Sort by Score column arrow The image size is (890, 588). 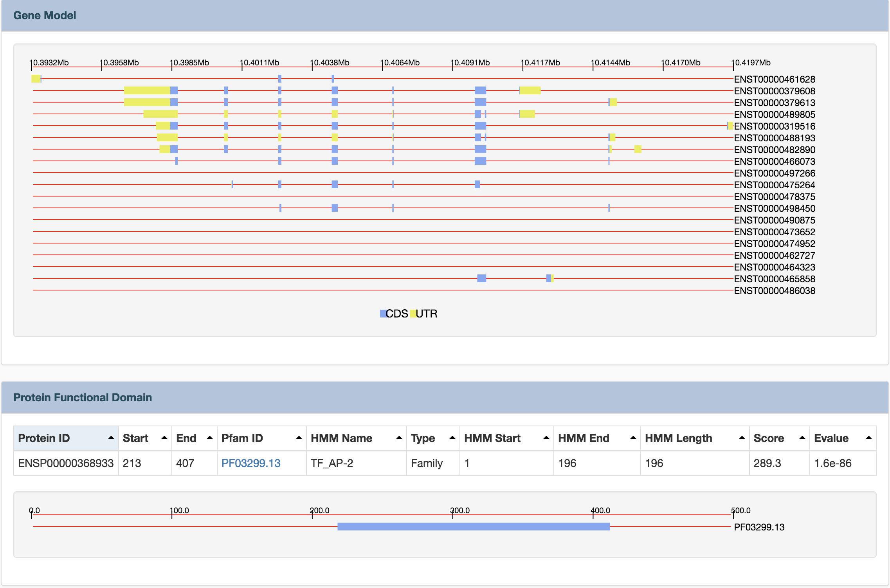click(x=802, y=438)
